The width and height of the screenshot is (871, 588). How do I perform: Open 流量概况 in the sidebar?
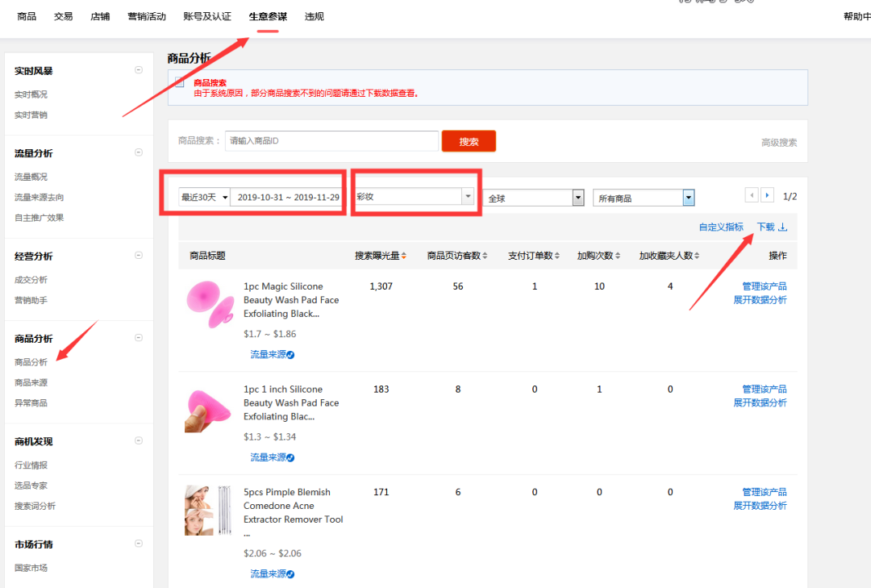click(x=31, y=177)
